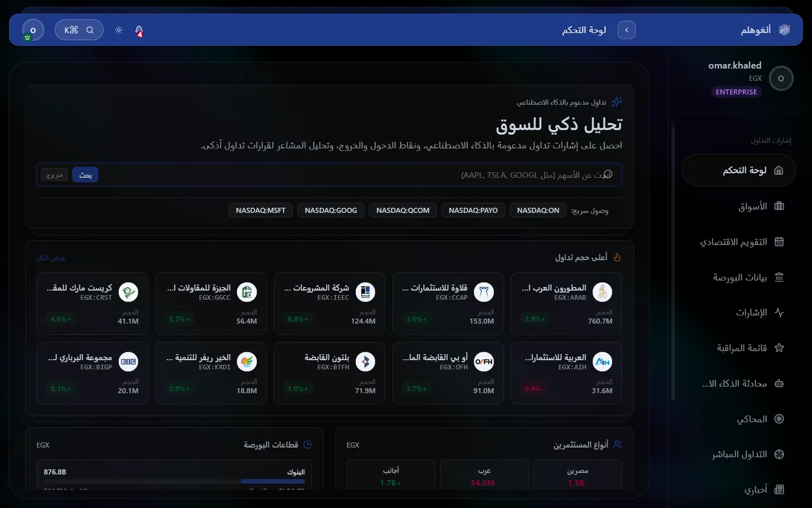Viewport: 812px width, 508px height.
Task: Open التداول المباشر live trading
Action: pos(739,455)
